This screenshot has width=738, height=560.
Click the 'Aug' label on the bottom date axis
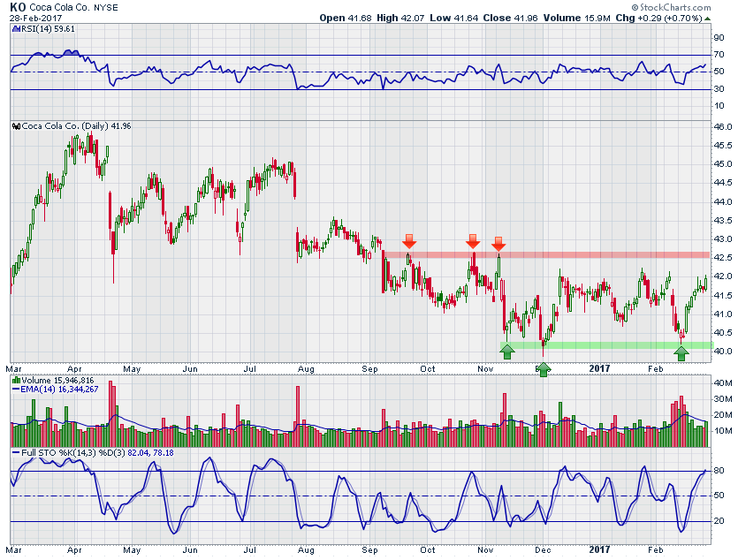click(306, 549)
